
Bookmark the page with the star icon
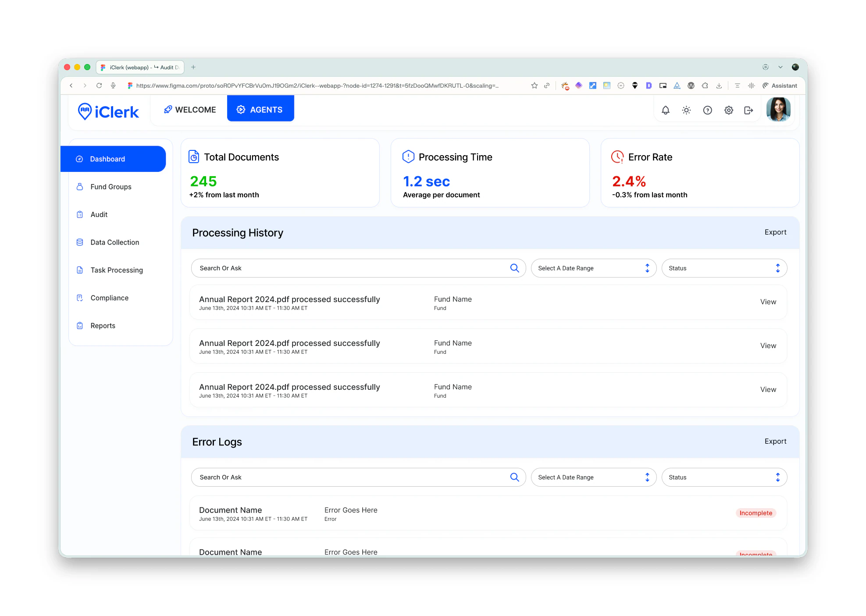pyautogui.click(x=534, y=85)
